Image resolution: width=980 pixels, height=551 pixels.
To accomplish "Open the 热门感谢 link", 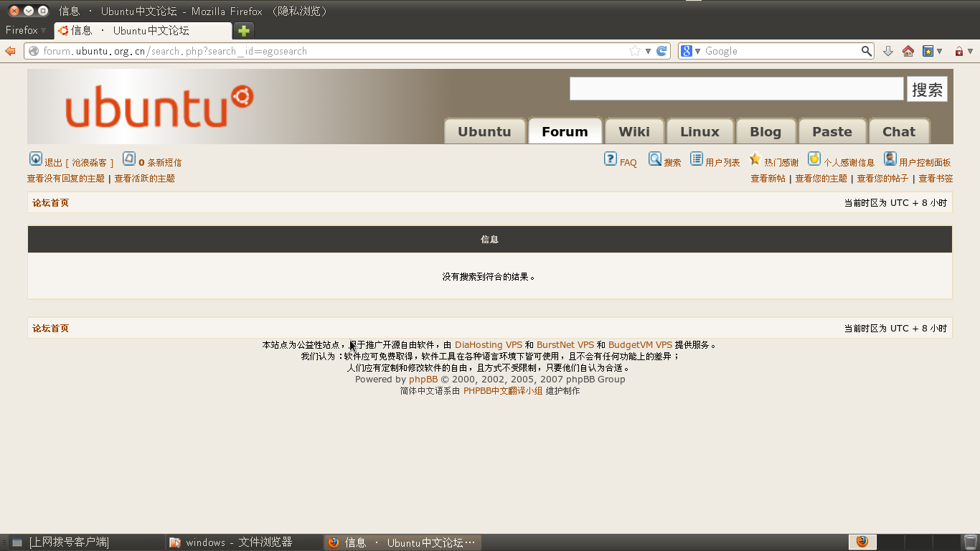I will tap(781, 163).
